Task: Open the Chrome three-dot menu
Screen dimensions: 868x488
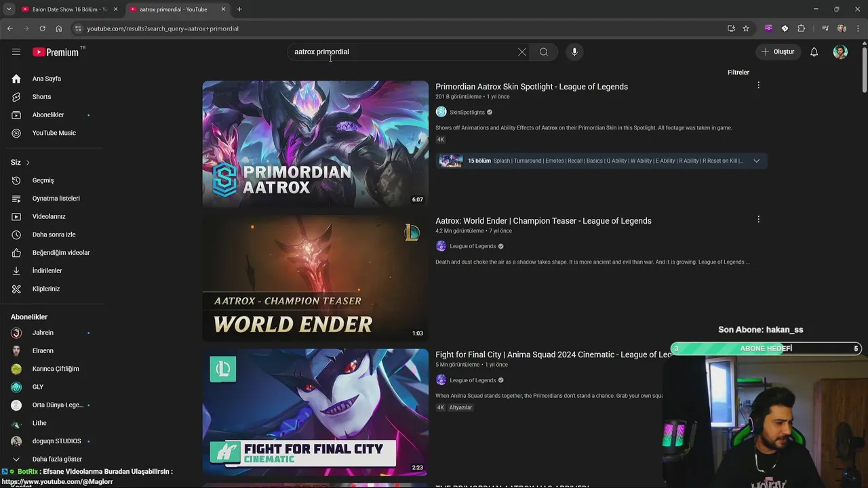Action: pyautogui.click(x=858, y=28)
